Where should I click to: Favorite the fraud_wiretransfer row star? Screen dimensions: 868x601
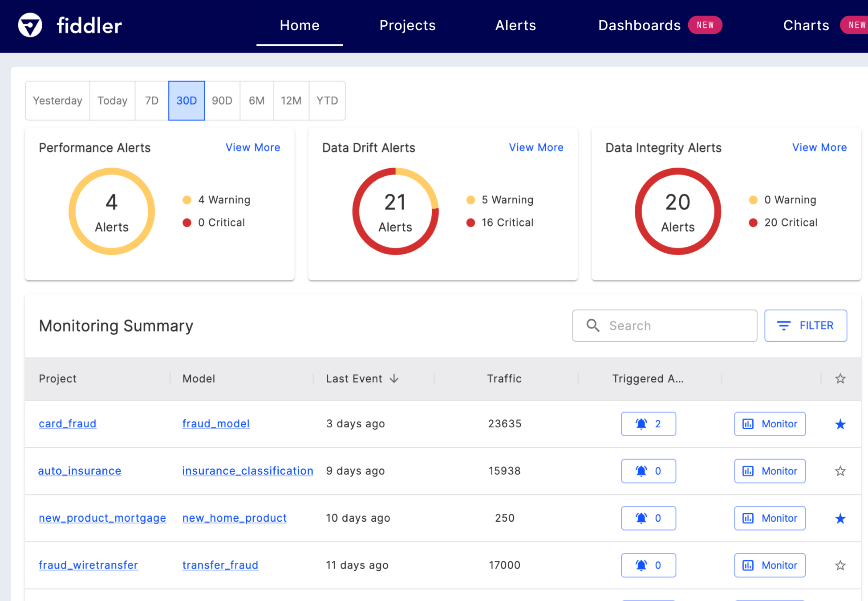(840, 565)
